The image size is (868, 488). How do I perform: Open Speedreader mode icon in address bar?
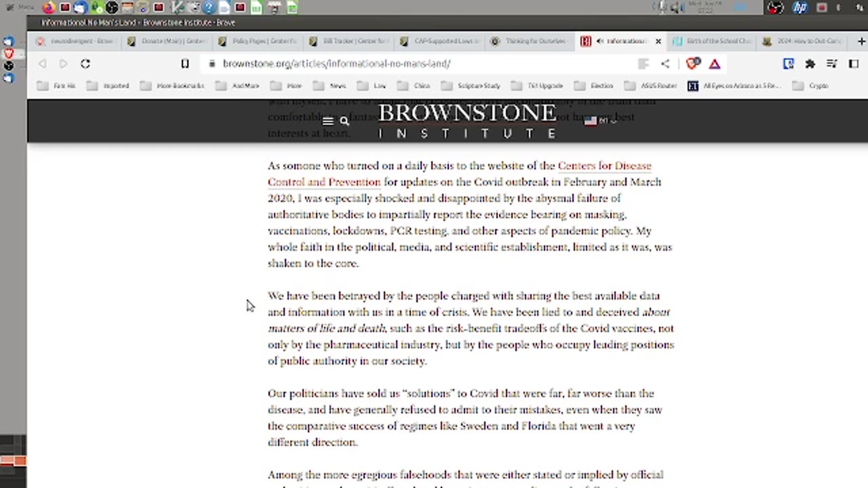643,64
